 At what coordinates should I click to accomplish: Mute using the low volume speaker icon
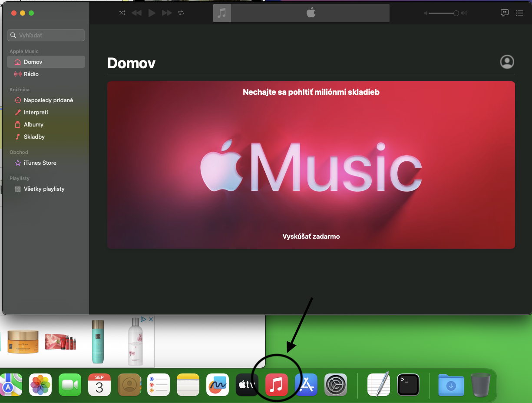(x=426, y=13)
